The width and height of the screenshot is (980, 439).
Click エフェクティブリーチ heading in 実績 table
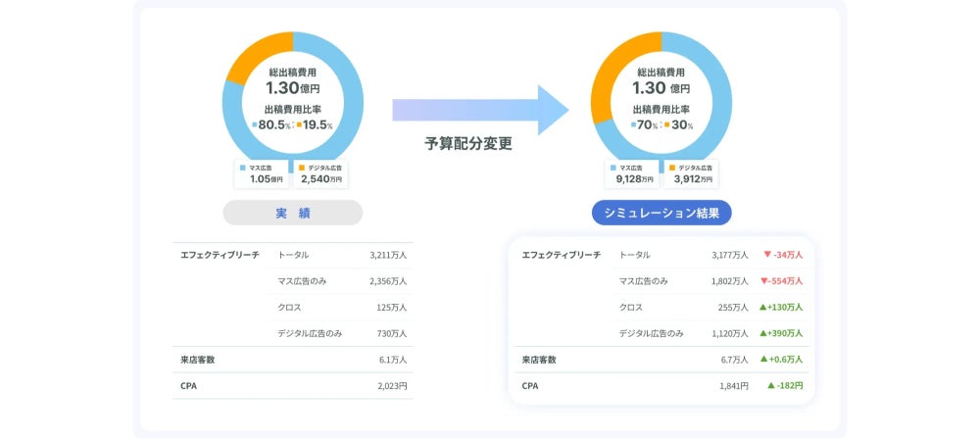click(220, 255)
